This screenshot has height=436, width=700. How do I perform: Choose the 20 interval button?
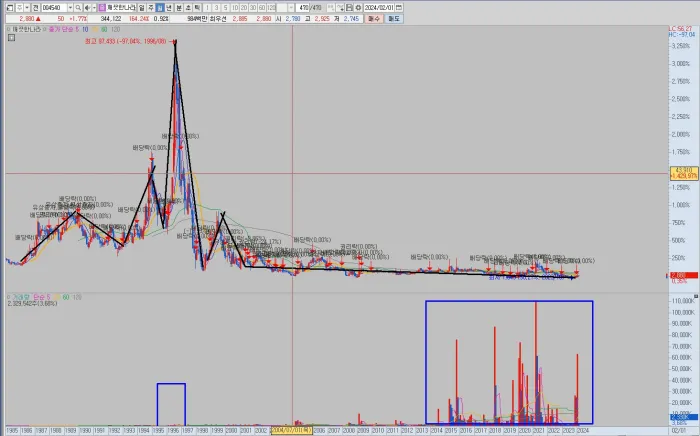click(x=244, y=8)
